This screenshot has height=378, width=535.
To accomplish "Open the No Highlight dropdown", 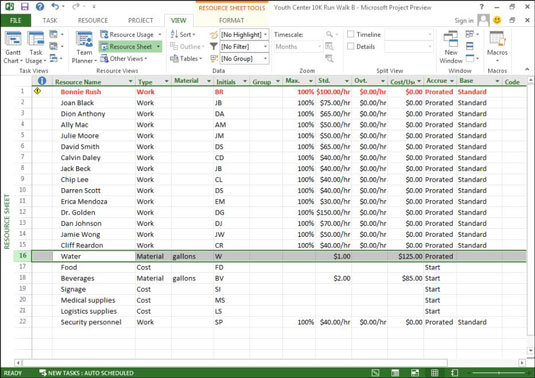I will pos(265,34).
